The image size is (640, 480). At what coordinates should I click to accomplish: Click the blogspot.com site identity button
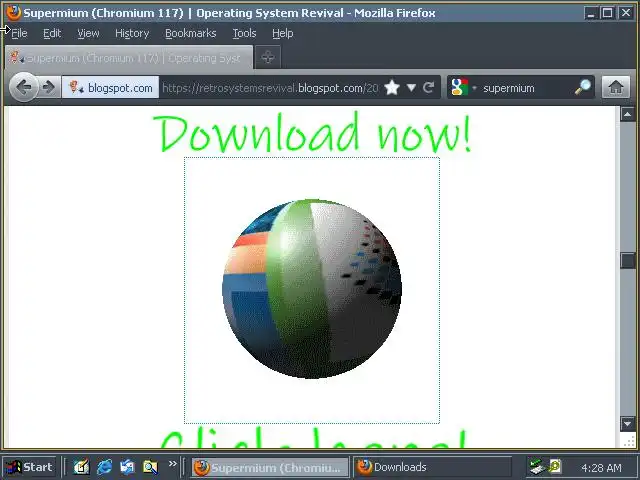[110, 87]
